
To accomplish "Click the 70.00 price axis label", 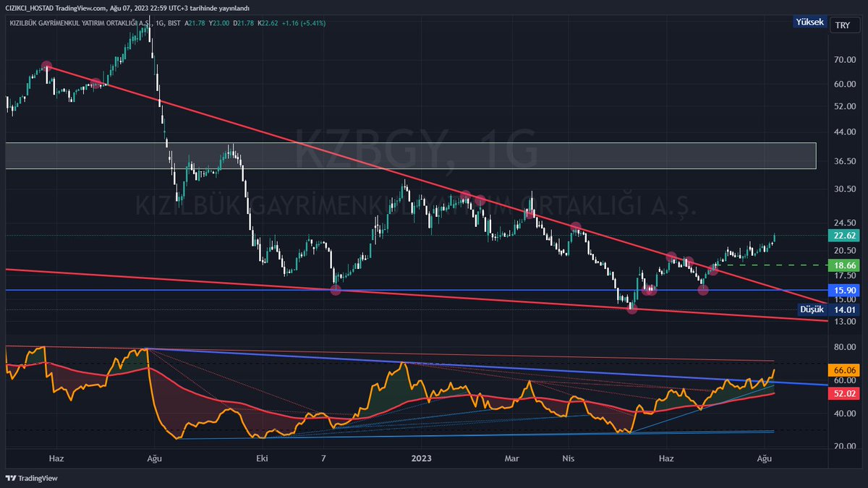I will (845, 60).
